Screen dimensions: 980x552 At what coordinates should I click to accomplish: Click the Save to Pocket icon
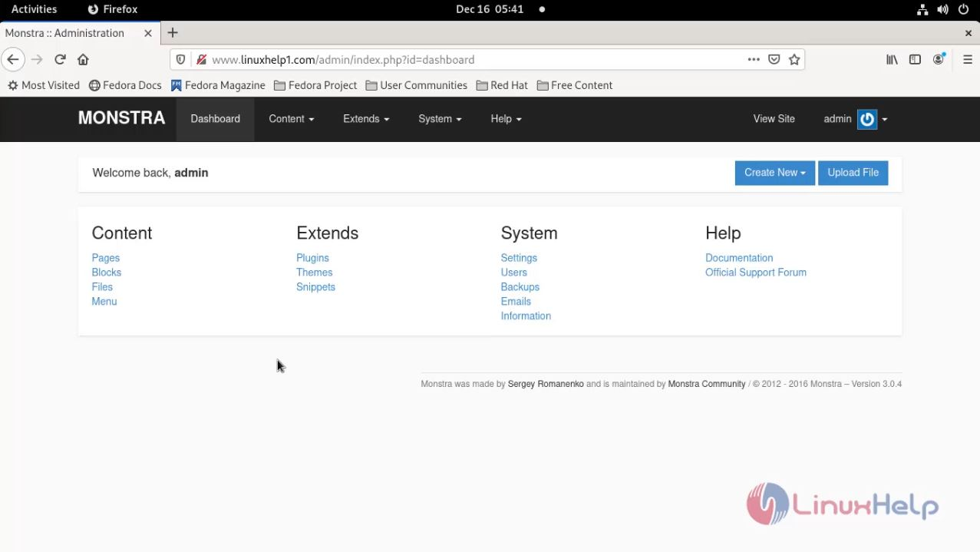[x=774, y=59]
